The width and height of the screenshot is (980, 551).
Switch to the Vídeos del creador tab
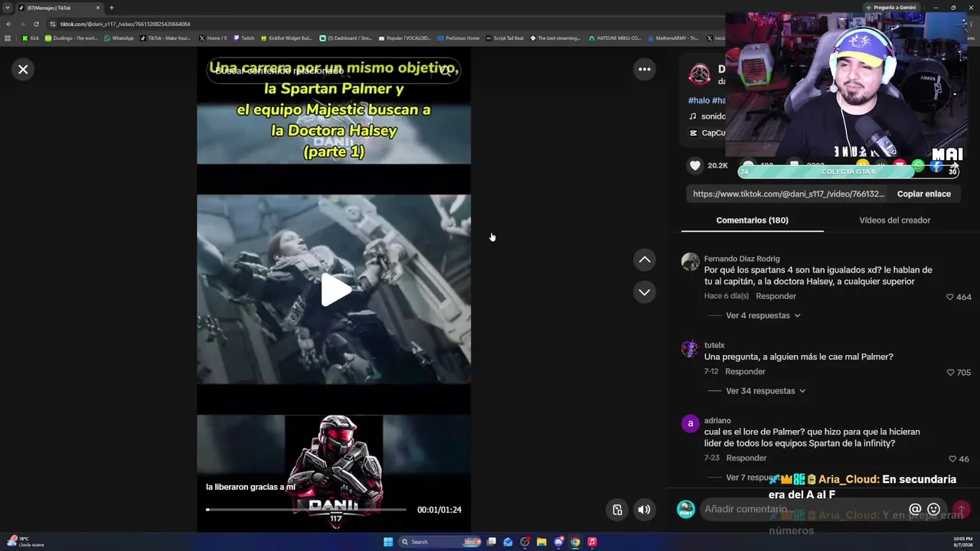pos(894,220)
